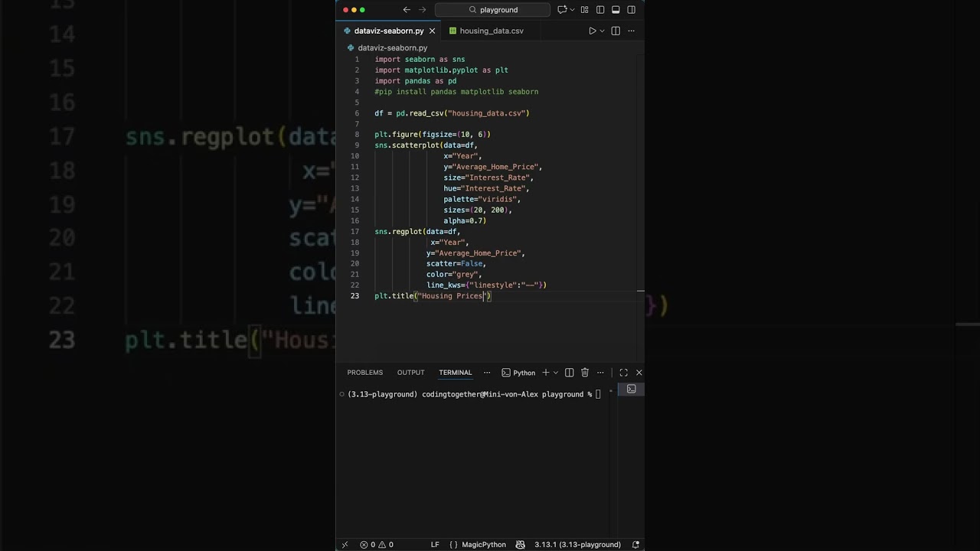Switch to the PROBLEMS panel tab
Image resolution: width=980 pixels, height=551 pixels.
coord(364,373)
